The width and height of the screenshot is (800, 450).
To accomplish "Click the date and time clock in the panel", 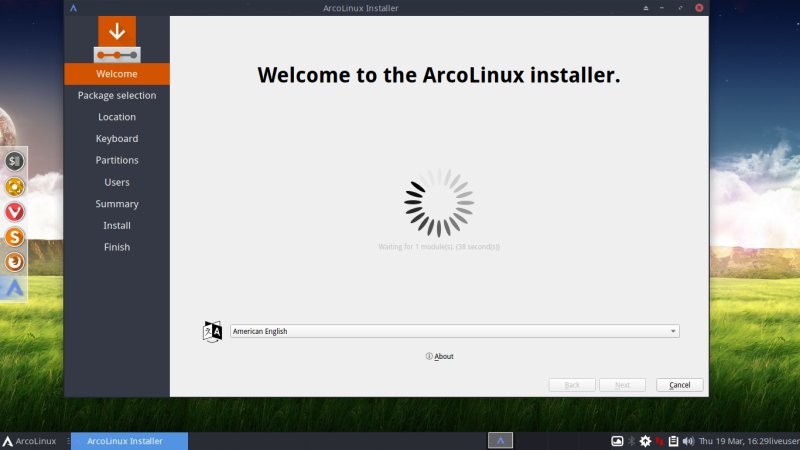I will pyautogui.click(x=734, y=441).
